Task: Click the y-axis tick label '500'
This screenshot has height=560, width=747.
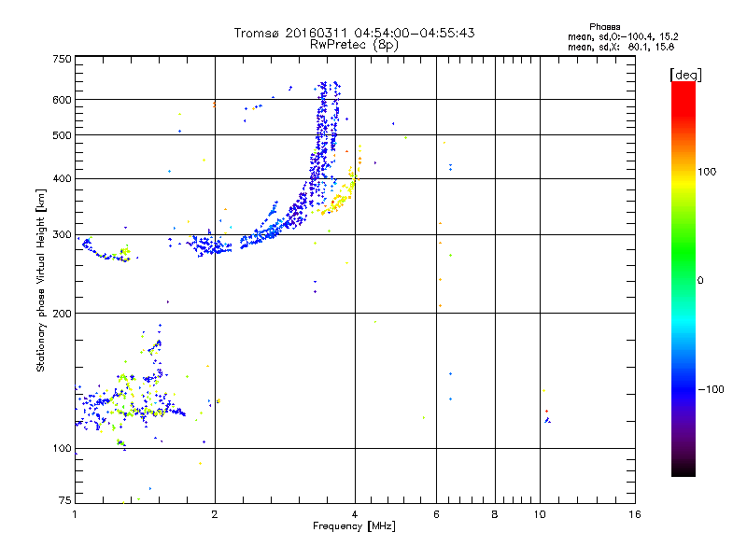Action: coord(62,135)
